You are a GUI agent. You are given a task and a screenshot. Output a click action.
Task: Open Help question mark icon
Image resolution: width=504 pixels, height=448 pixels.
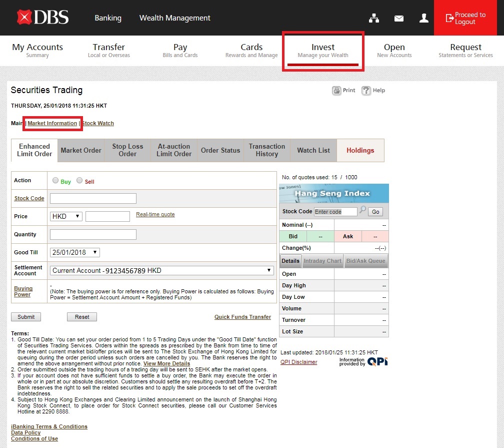pos(366,91)
